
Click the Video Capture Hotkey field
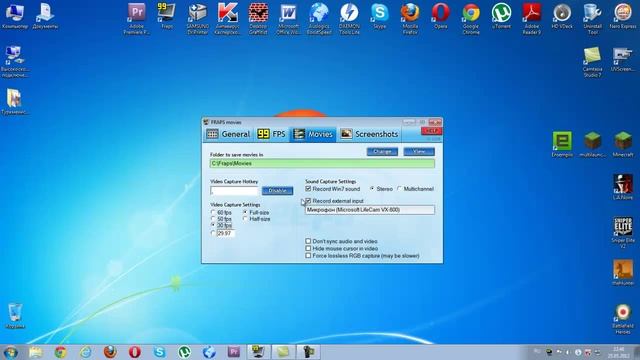tap(235, 191)
